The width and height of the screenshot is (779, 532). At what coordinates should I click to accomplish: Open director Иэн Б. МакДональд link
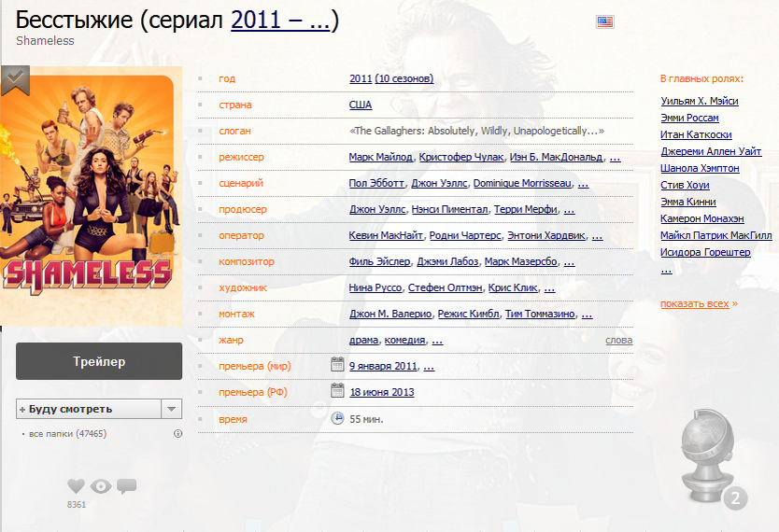(x=556, y=157)
